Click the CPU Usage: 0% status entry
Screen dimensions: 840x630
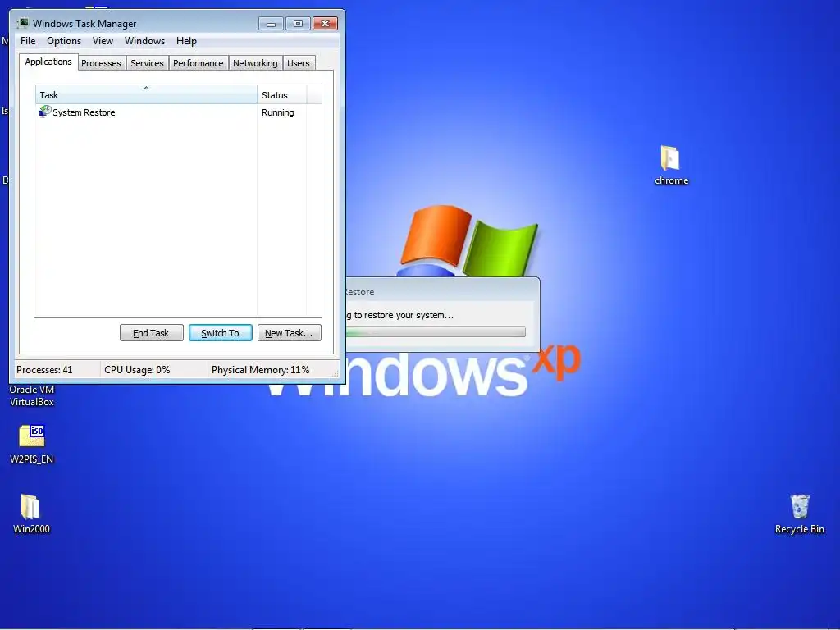pyautogui.click(x=137, y=370)
